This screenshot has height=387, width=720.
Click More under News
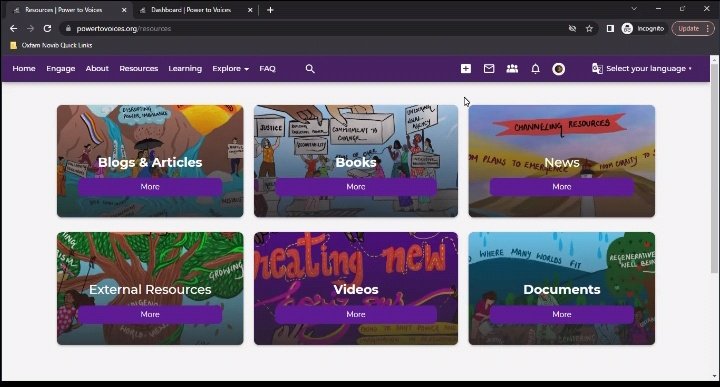click(x=562, y=187)
